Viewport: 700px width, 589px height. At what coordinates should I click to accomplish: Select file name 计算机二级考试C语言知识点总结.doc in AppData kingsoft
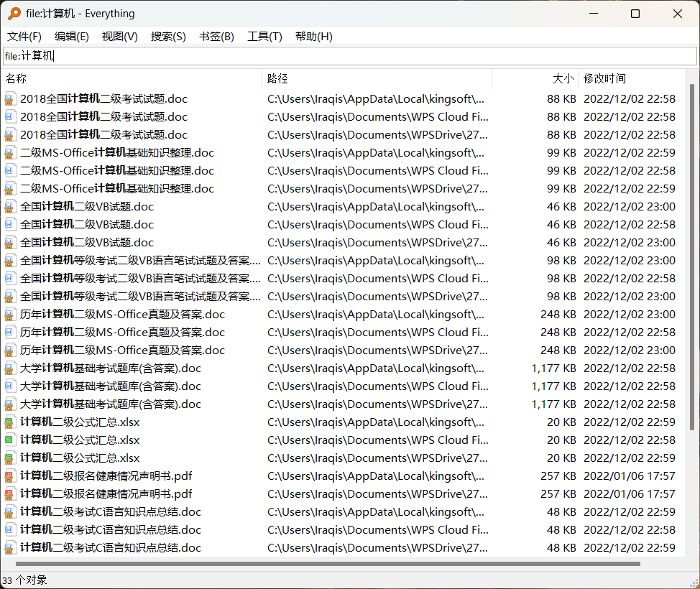pos(111,512)
